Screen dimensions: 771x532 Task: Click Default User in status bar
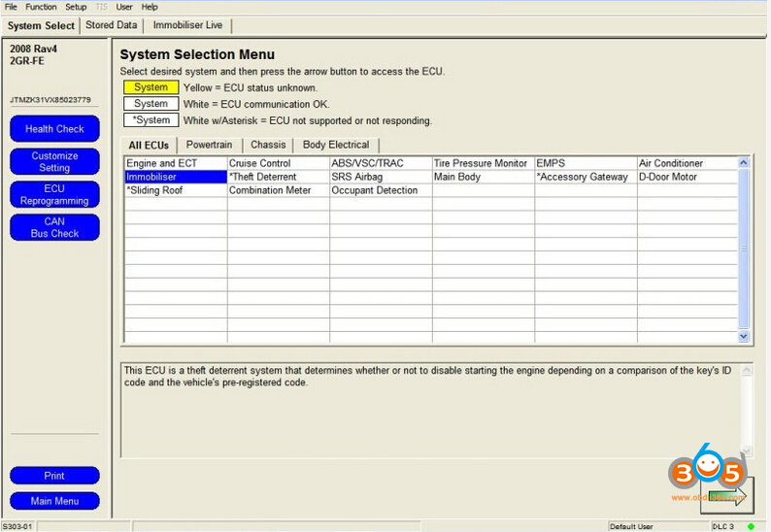click(x=631, y=526)
